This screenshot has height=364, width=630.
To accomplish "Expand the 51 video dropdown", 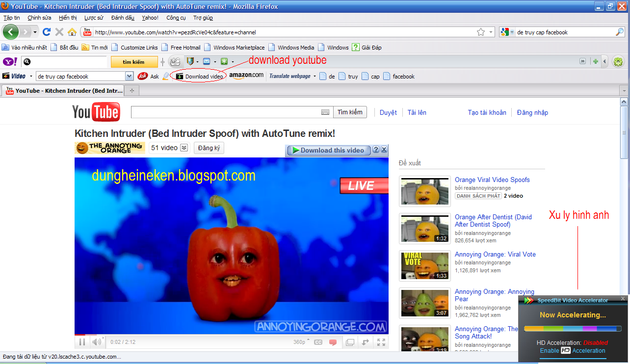I will (184, 148).
